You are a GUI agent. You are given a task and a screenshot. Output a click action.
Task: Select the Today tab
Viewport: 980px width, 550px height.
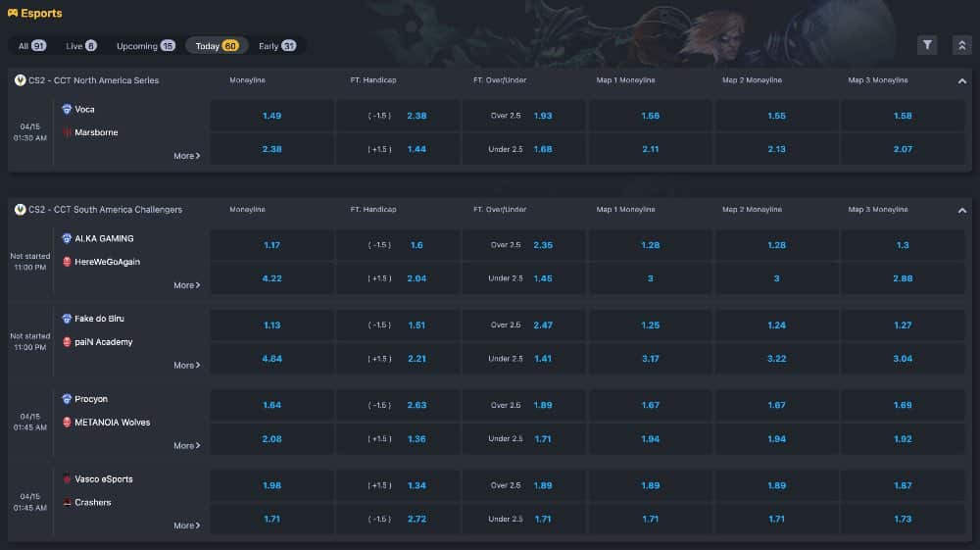[217, 46]
